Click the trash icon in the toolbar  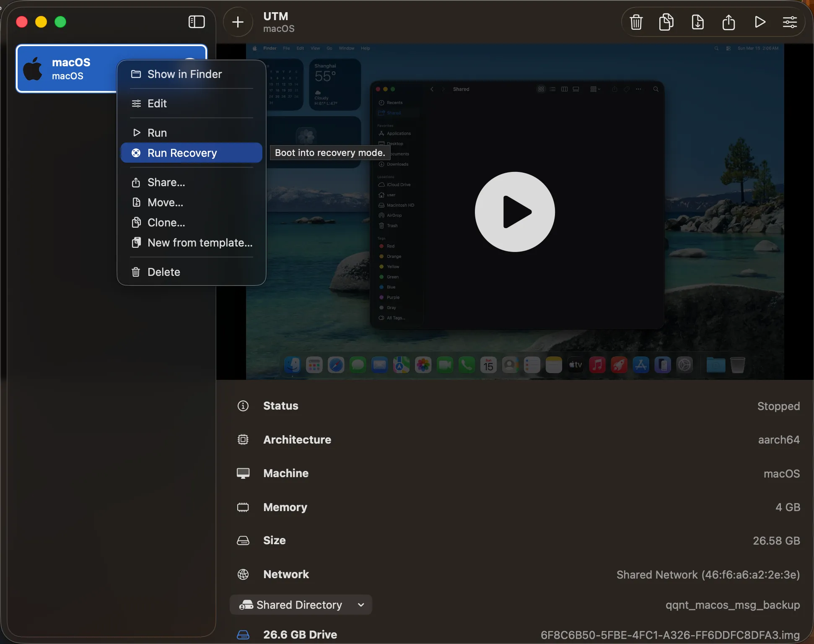(x=636, y=22)
